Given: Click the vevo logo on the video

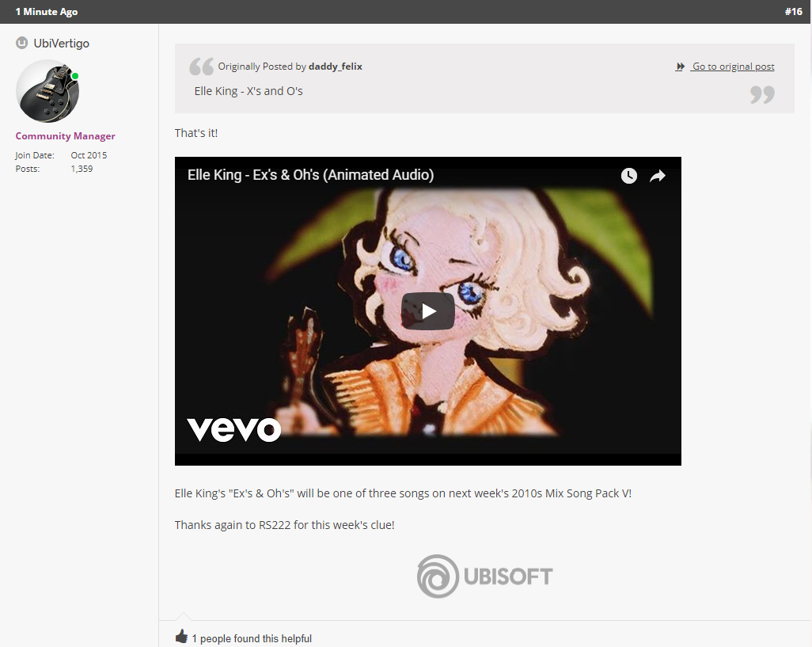Looking at the screenshot, I should [233, 429].
